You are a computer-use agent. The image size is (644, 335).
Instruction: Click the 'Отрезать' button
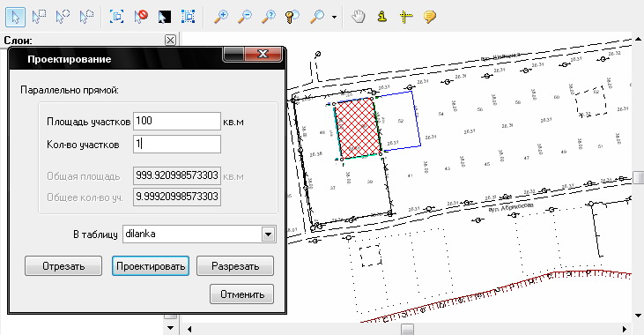(63, 266)
